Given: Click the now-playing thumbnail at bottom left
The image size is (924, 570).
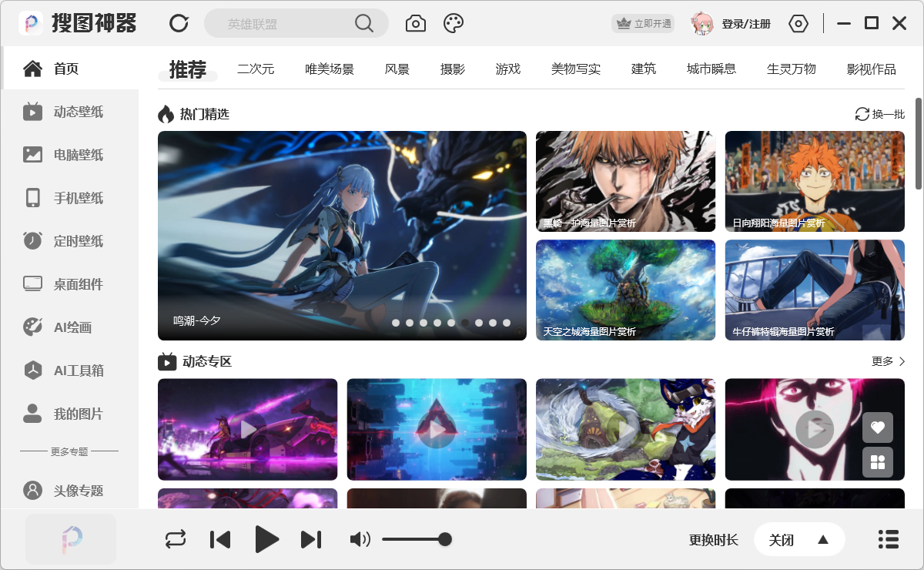Looking at the screenshot, I should tap(71, 539).
